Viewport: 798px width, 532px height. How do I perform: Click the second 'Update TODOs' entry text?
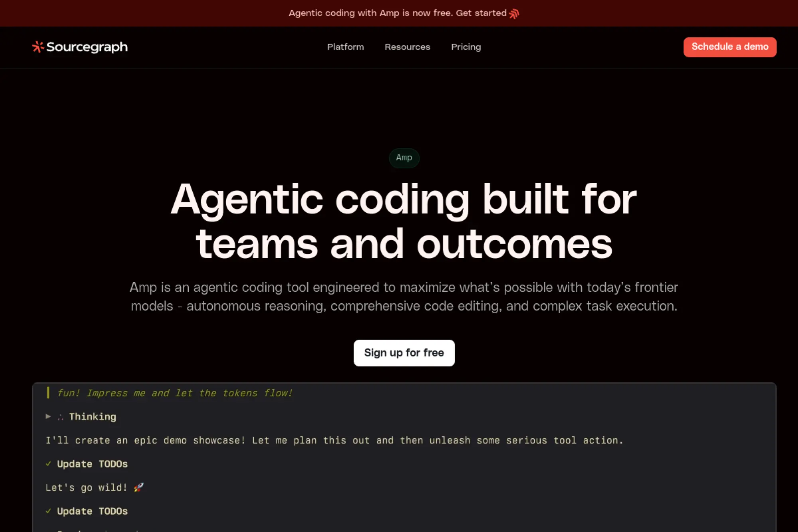click(92, 511)
